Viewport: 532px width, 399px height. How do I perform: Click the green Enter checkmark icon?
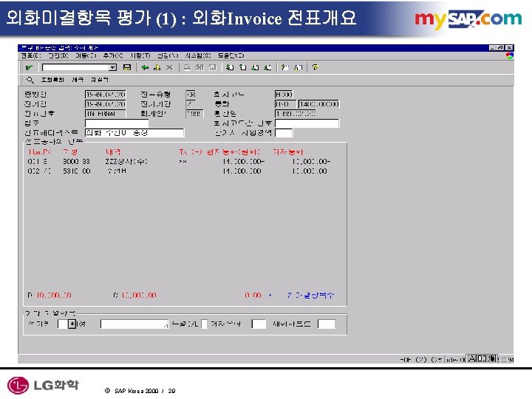coord(29,67)
